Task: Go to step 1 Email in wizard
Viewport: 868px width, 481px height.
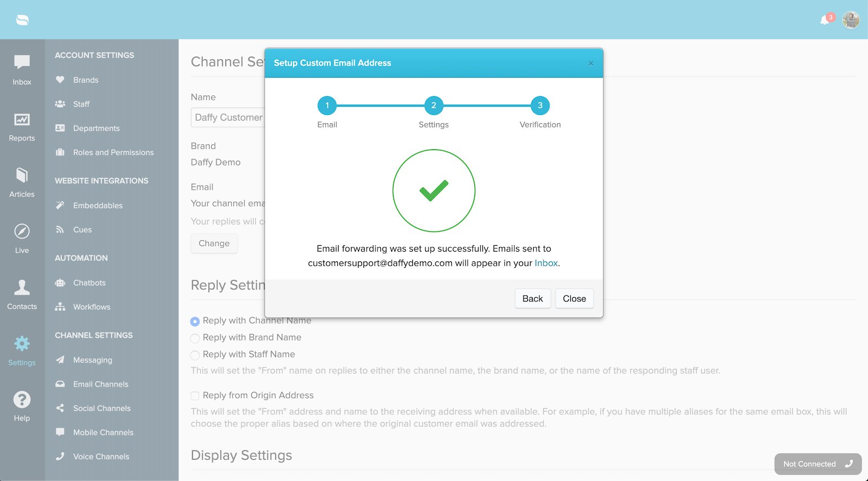Action: point(327,105)
